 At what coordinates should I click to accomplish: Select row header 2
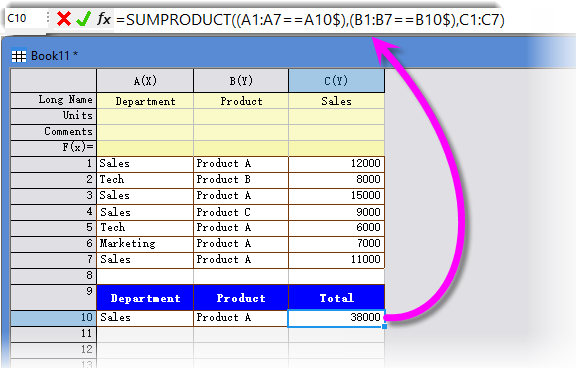[x=54, y=180]
